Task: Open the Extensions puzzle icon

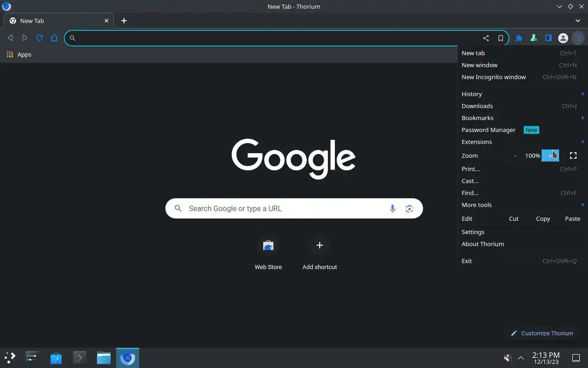Action: 519,38
